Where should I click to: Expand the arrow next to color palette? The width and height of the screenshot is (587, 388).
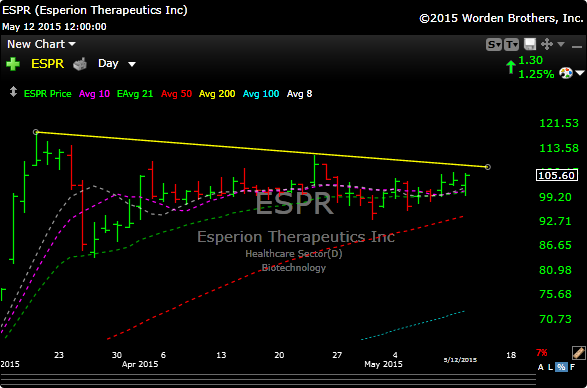(x=580, y=73)
